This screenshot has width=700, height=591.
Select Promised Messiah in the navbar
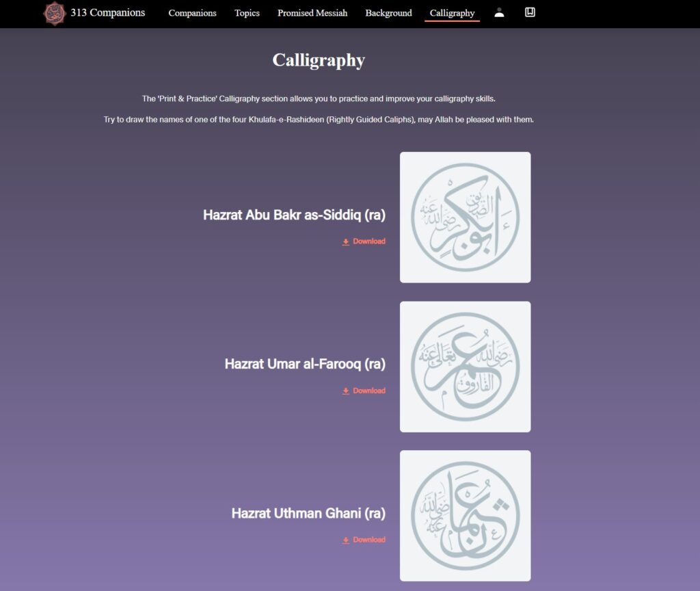(x=312, y=13)
